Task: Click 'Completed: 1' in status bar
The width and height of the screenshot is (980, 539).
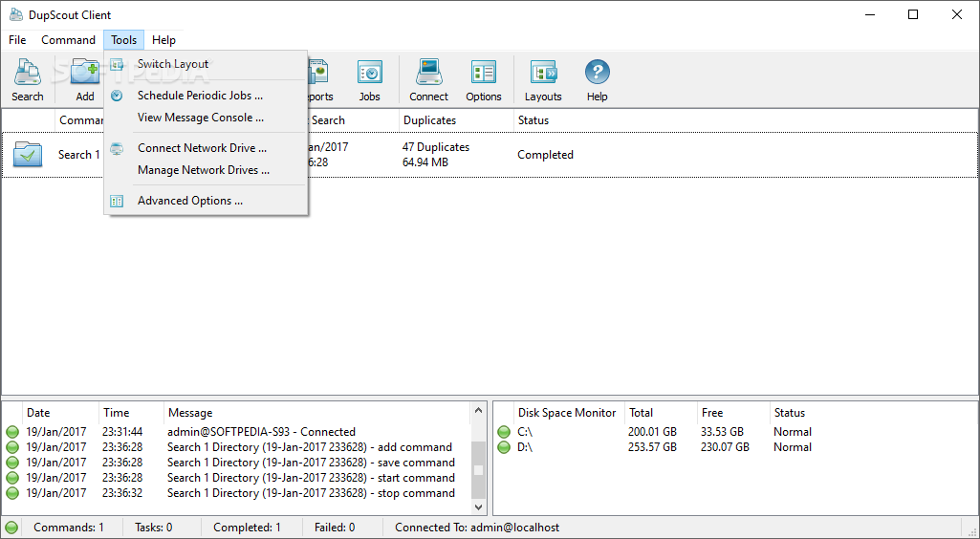Action: coord(247,528)
